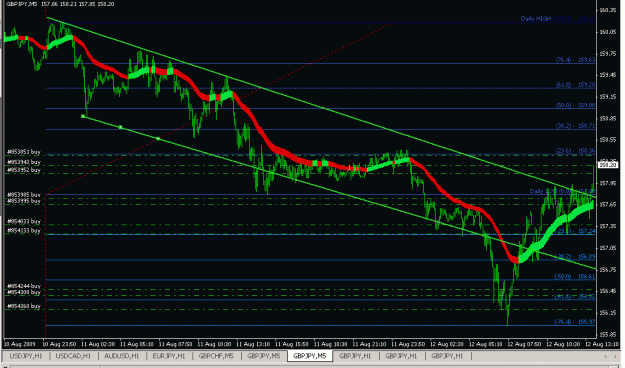Click the Daily HIGH level label
This screenshot has width=625, height=368.
coord(558,18)
